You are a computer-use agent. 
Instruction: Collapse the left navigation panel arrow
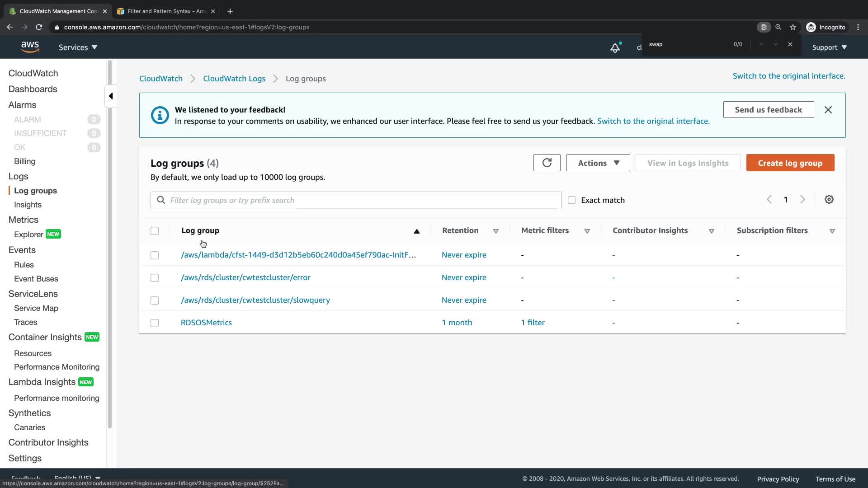[x=111, y=96]
